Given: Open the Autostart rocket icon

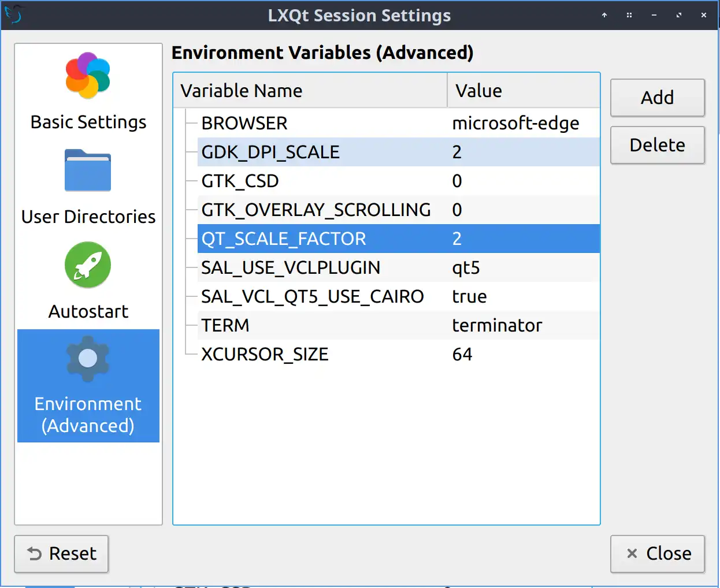Looking at the screenshot, I should click(87, 265).
